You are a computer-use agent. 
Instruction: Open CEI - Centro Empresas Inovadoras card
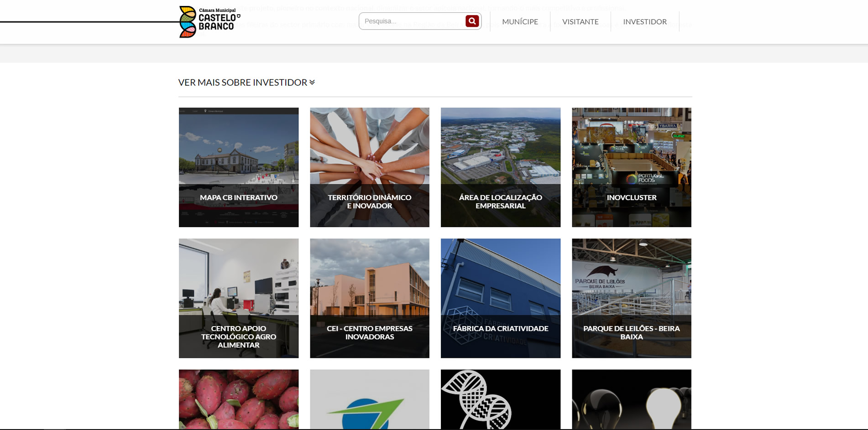pos(370,298)
